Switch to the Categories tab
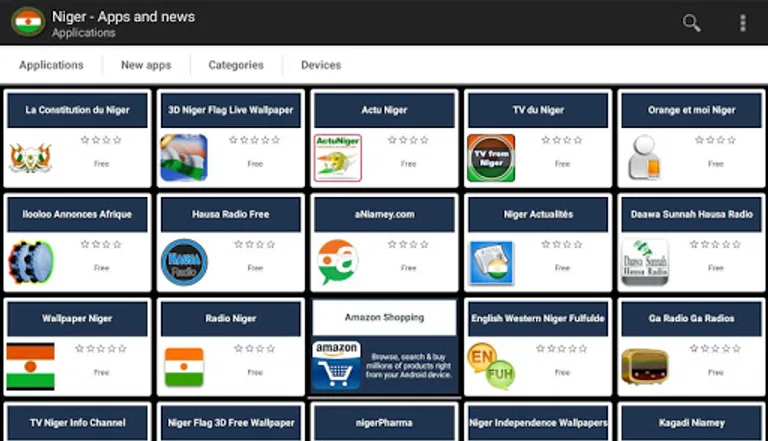768x441 pixels. click(x=236, y=65)
